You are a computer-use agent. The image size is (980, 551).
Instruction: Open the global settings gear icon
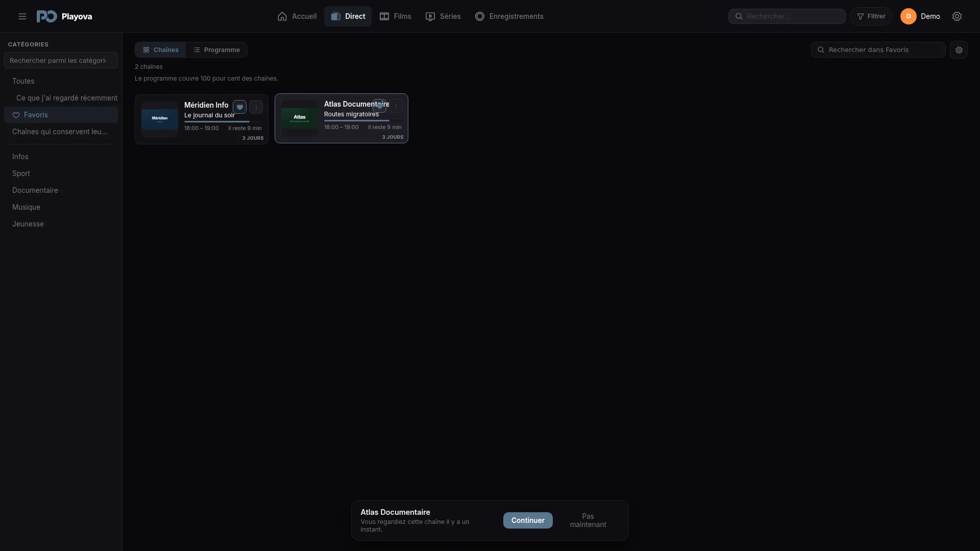pyautogui.click(x=957, y=16)
